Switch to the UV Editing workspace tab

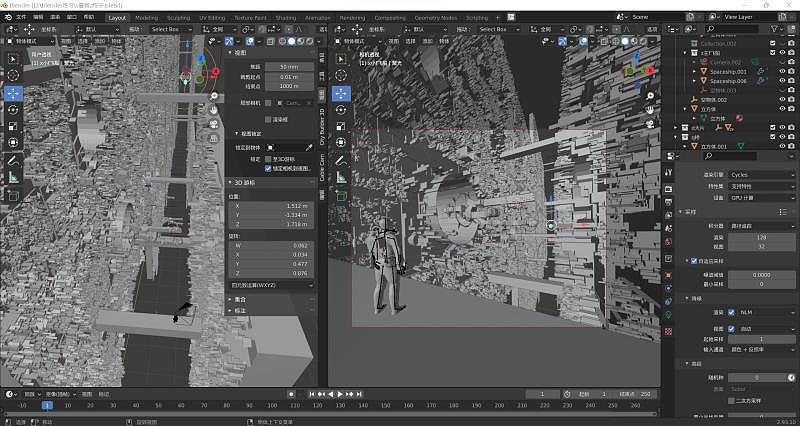[x=212, y=17]
